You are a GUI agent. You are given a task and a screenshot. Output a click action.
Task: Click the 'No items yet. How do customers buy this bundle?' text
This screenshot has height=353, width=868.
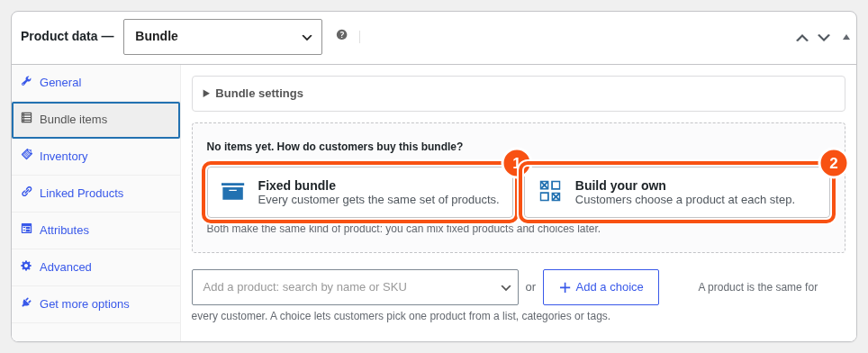click(334, 147)
